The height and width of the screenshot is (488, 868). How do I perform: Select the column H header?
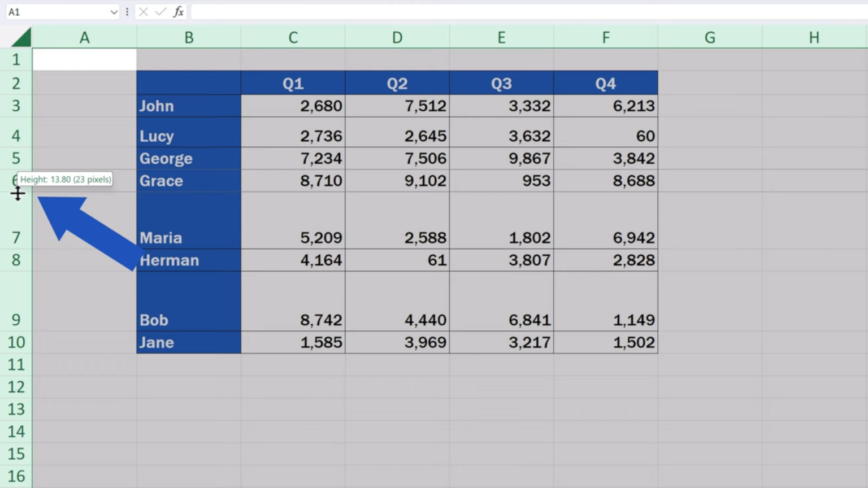tap(814, 36)
